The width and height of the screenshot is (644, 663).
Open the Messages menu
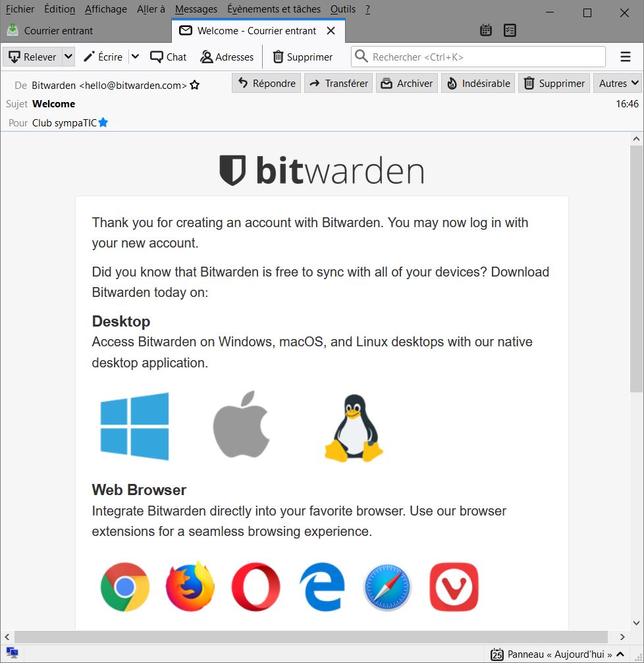pos(196,9)
